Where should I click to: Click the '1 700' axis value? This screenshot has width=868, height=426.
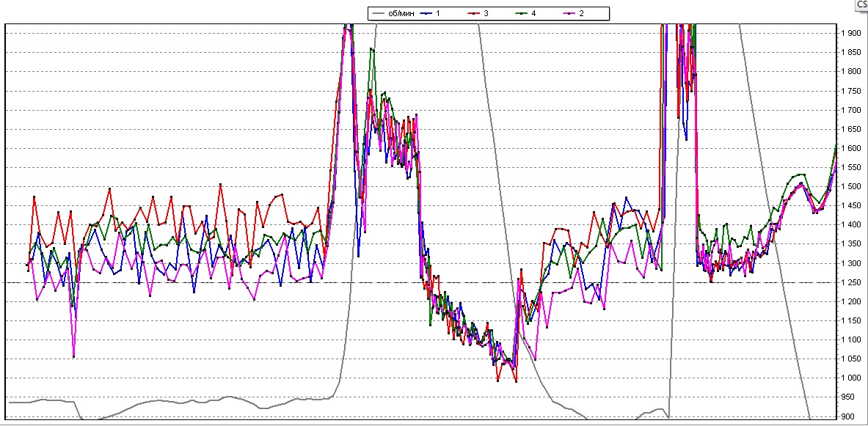850,110
